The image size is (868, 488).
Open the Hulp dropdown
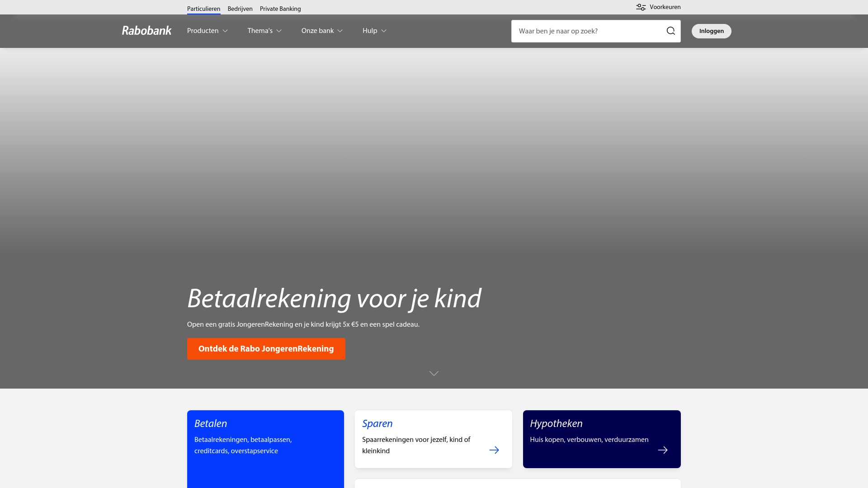pyautogui.click(x=373, y=31)
